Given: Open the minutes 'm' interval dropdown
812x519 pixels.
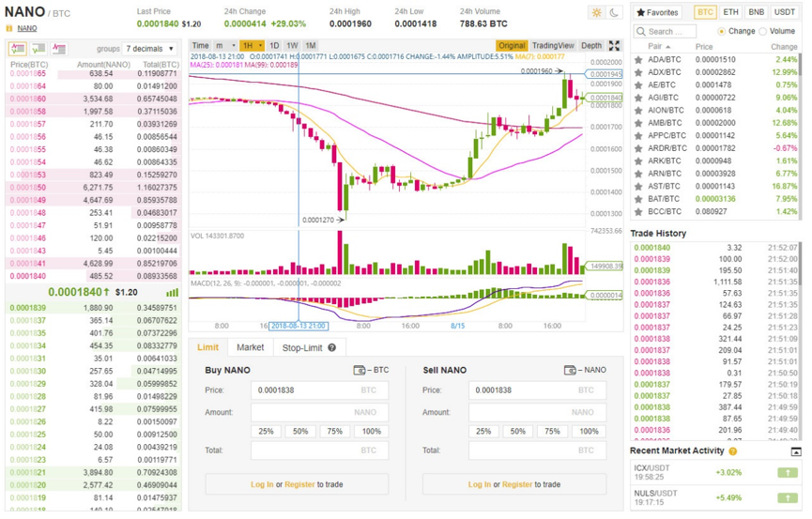Looking at the screenshot, I should point(226,46).
